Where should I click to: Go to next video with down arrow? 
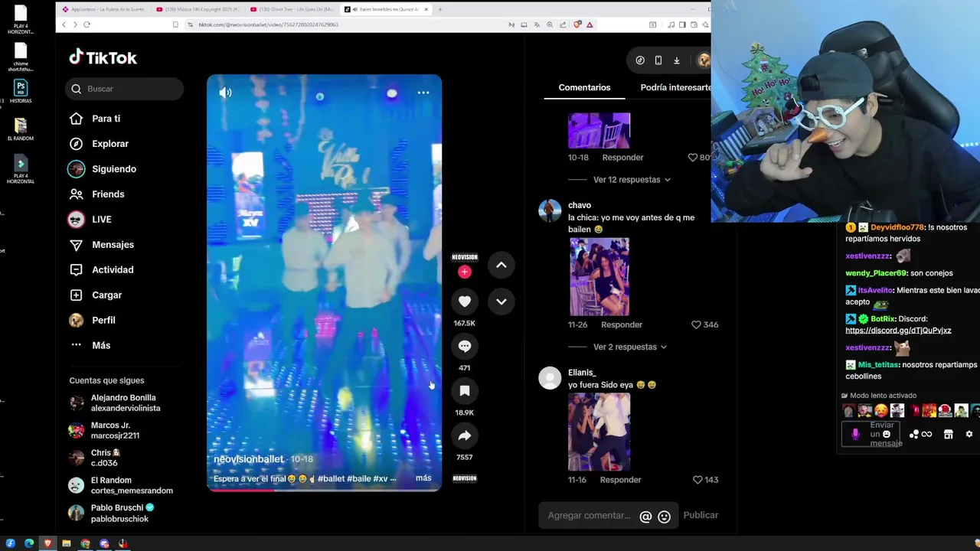tap(501, 302)
